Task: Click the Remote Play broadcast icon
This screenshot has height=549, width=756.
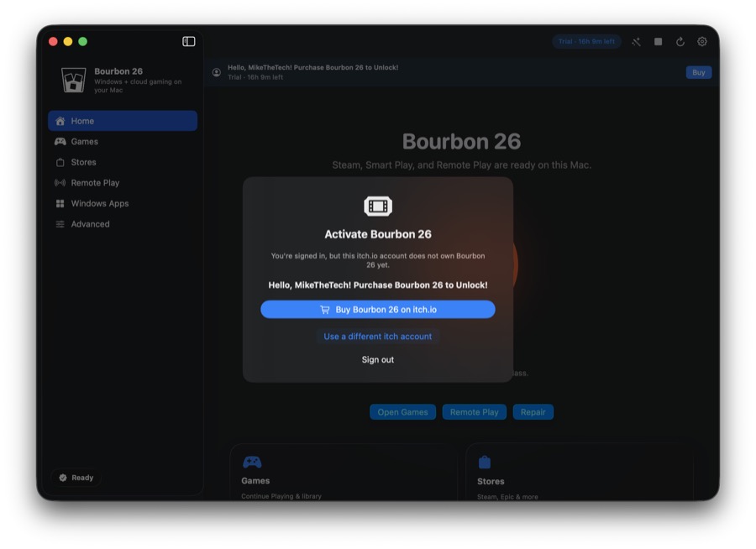Action: pyautogui.click(x=60, y=183)
